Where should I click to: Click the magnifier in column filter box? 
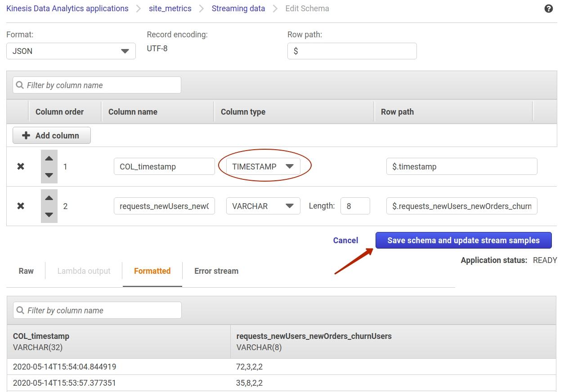pyautogui.click(x=19, y=85)
